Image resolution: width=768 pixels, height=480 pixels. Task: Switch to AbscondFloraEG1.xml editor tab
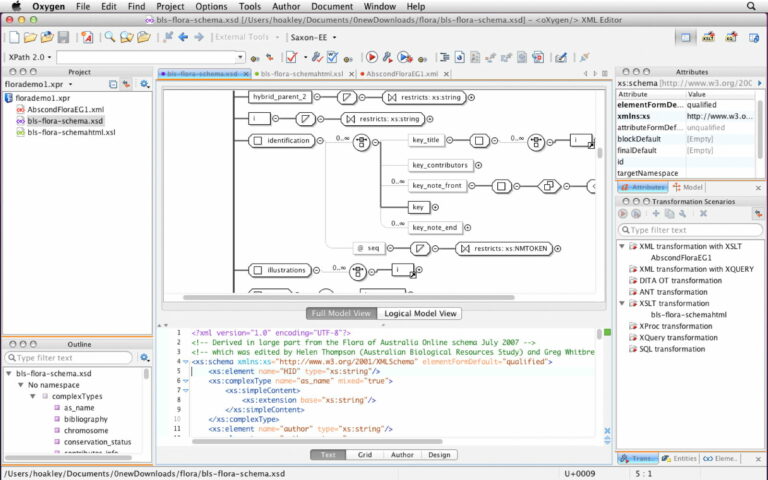(x=402, y=74)
